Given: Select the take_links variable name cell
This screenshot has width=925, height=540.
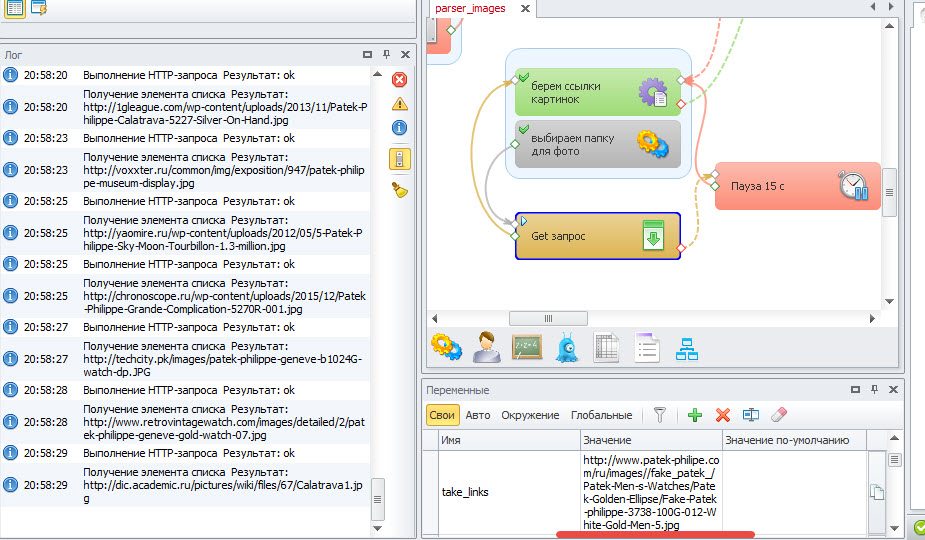Looking at the screenshot, I should [509, 492].
